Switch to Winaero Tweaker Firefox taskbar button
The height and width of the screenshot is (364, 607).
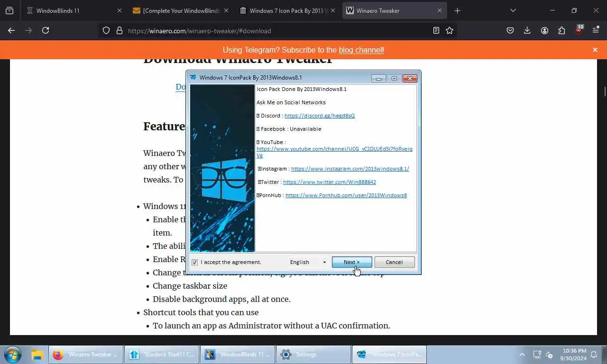[85, 355]
